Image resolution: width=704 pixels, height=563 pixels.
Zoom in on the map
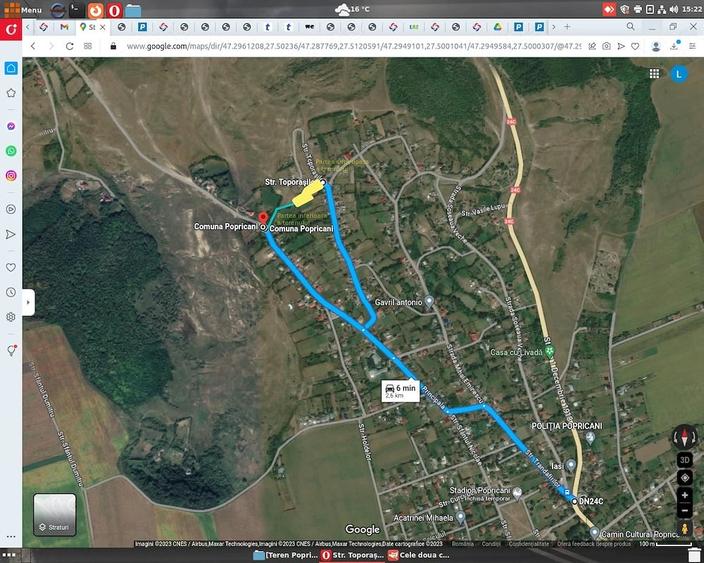pyautogui.click(x=685, y=496)
